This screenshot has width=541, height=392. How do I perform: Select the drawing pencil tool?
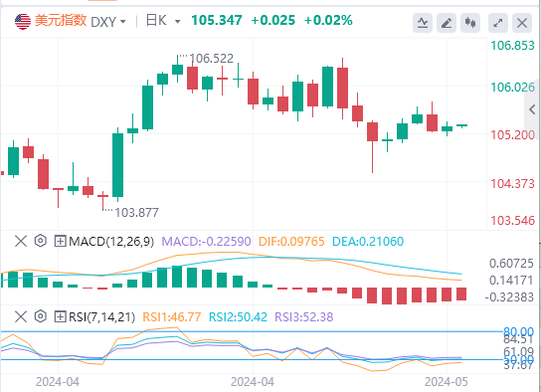click(x=447, y=23)
